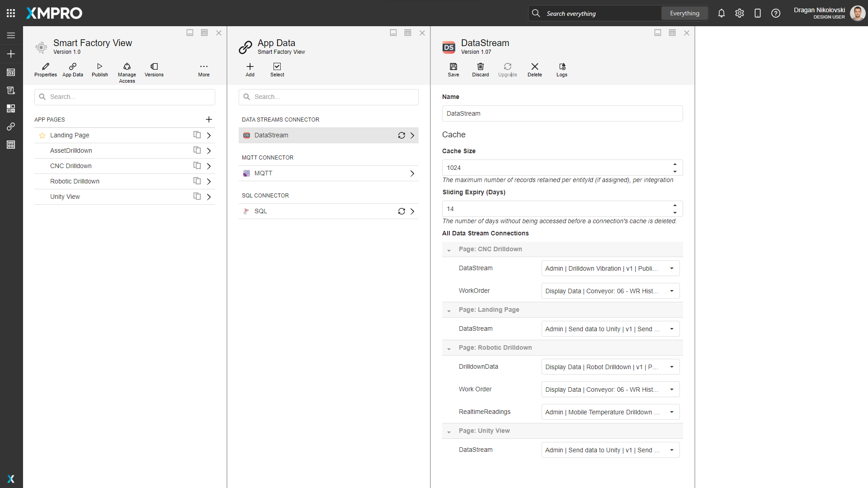Expand the MQTT connector details
The height and width of the screenshot is (488, 868).
(x=412, y=173)
